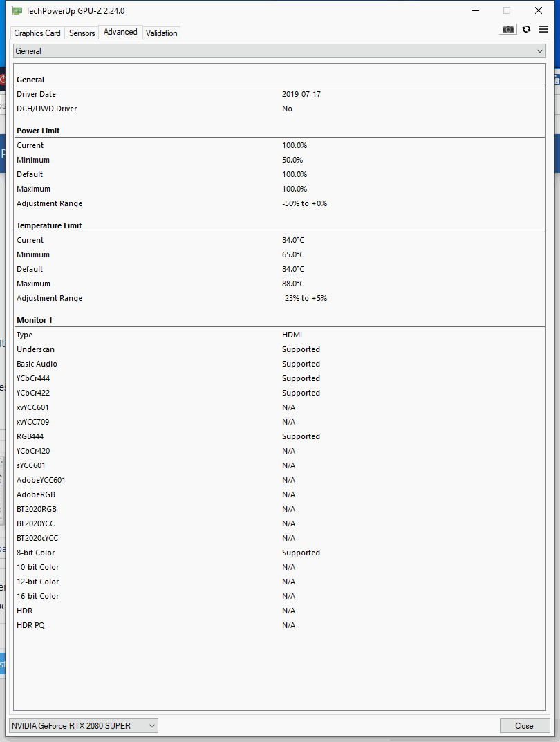Click the Underscan row label
560x742 pixels.
tap(35, 349)
